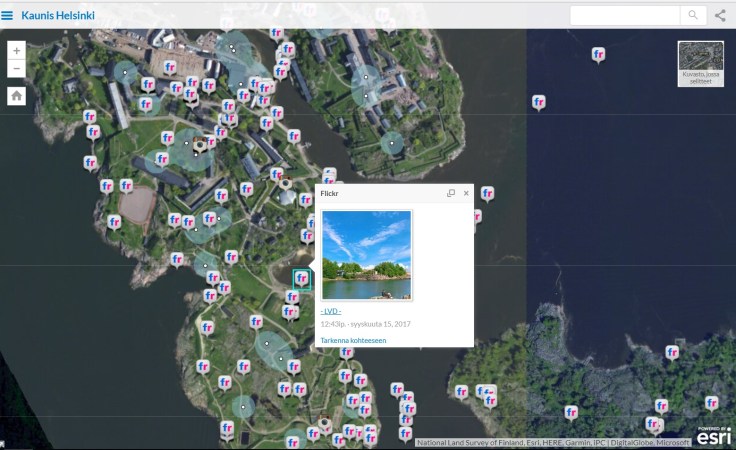The image size is (736, 450).
Task: Zoom in with the plus button
Action: click(16, 50)
